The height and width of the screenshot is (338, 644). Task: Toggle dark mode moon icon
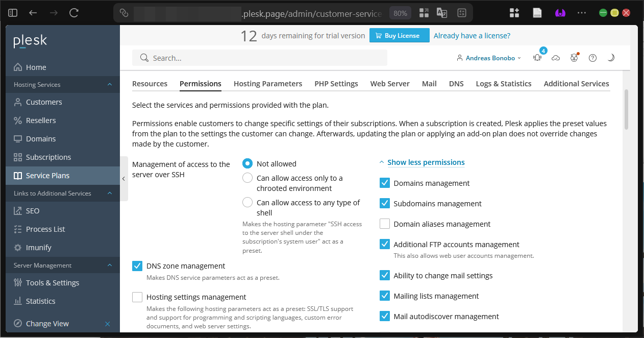click(x=611, y=58)
